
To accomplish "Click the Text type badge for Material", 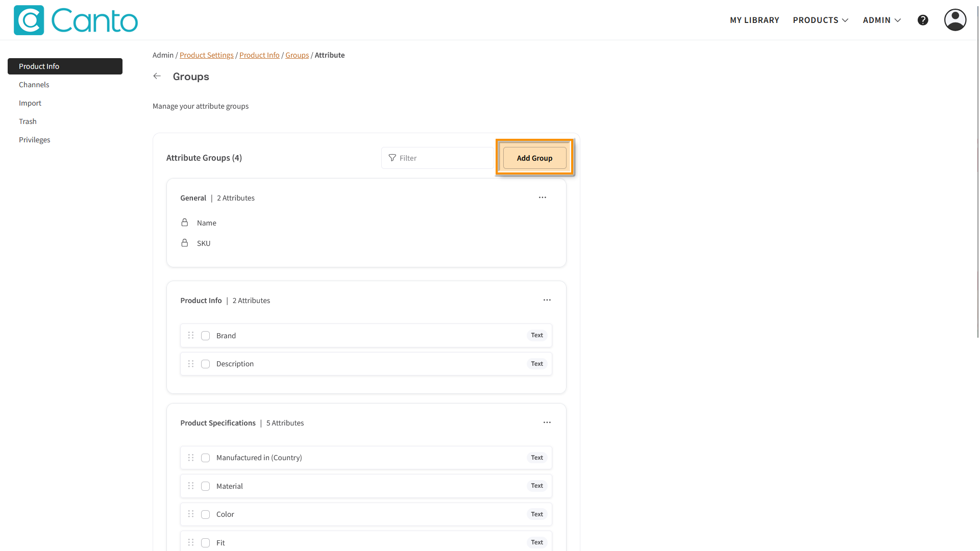I will pos(537,486).
